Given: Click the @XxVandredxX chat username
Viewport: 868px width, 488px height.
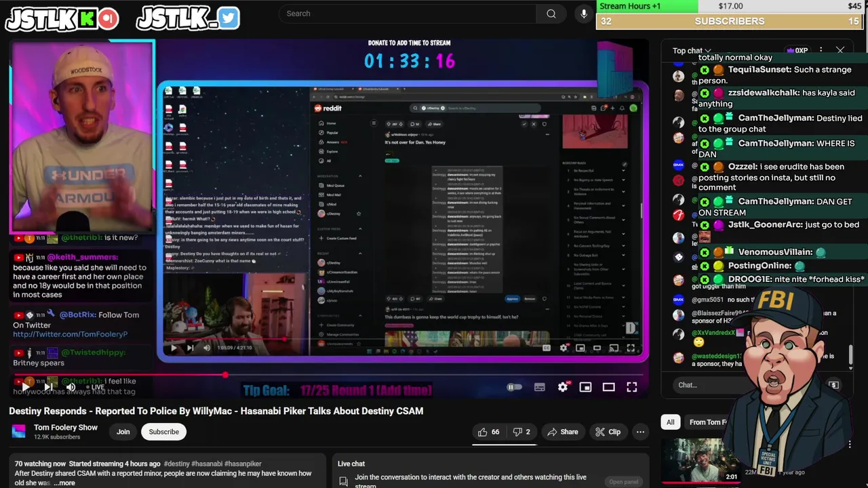Looking at the screenshot, I should 713,333.
